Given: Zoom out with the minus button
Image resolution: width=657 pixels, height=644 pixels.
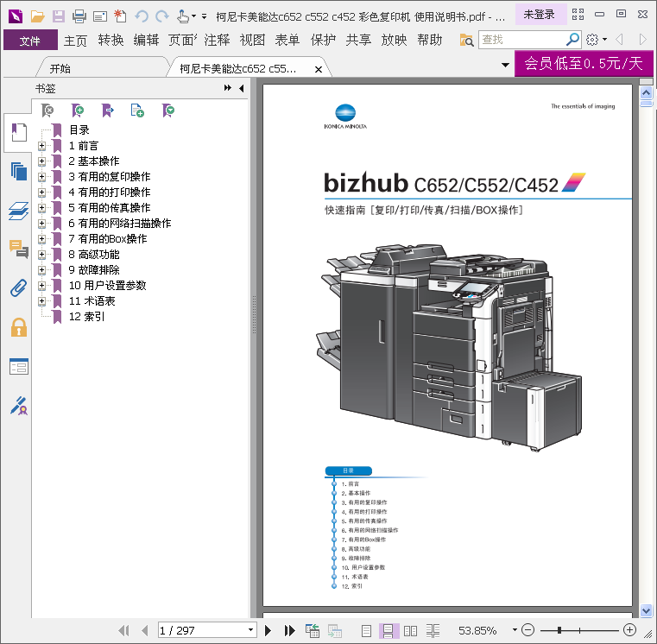Looking at the screenshot, I should (528, 629).
